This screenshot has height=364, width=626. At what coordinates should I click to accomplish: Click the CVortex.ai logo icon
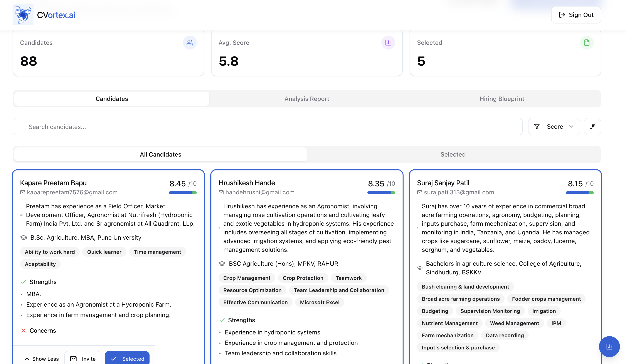[x=23, y=15]
